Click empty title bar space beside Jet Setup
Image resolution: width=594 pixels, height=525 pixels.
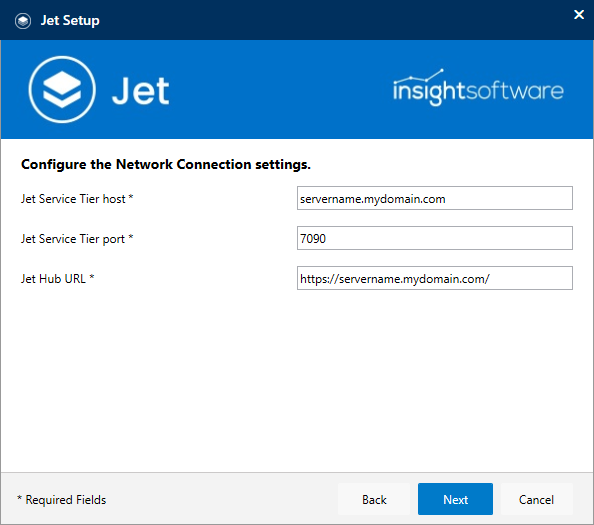333,20
